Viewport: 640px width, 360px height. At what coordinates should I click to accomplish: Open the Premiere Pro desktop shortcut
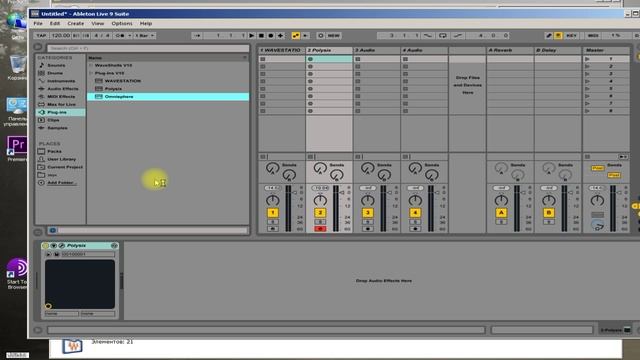(x=17, y=148)
